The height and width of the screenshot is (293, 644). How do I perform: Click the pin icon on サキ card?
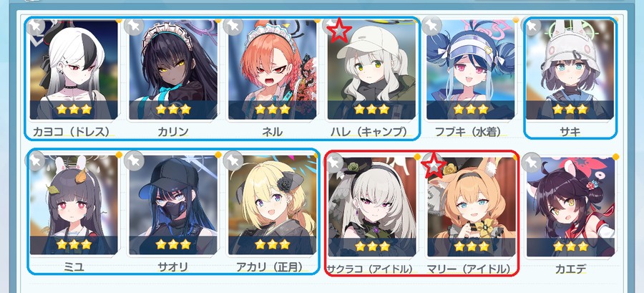pyautogui.click(x=532, y=27)
